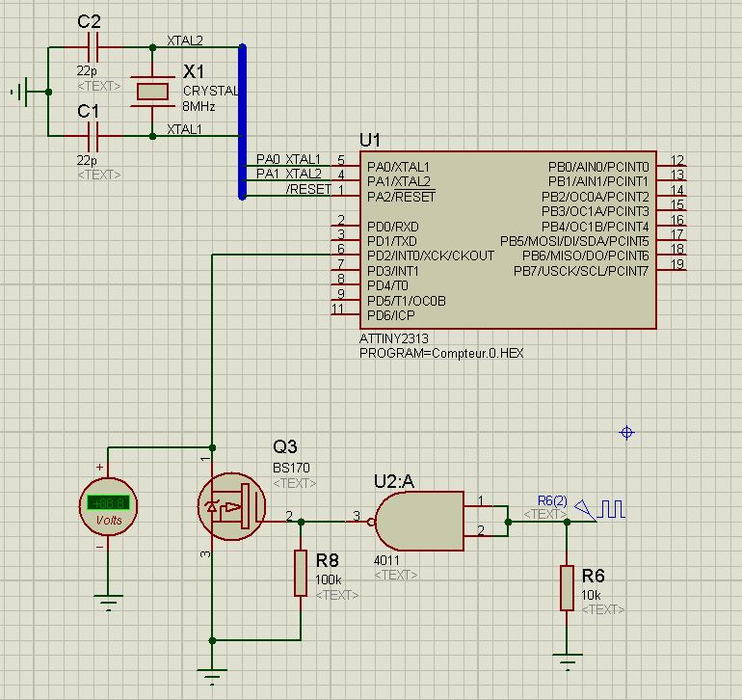Click the ground symbol left of C1 and C2
This screenshot has height=700, width=742.
(21, 92)
